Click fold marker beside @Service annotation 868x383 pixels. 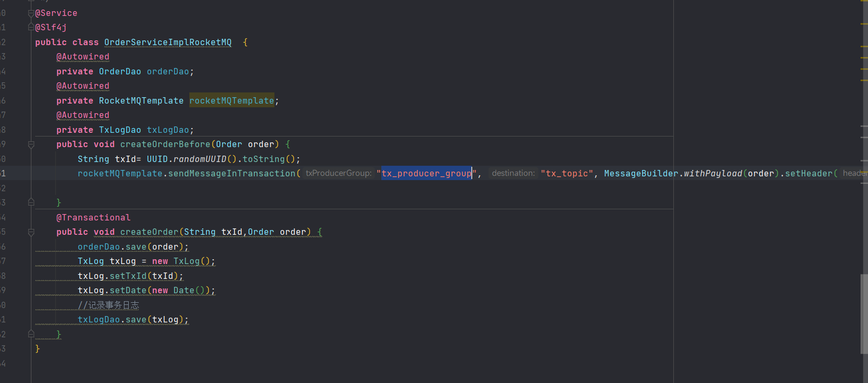tap(31, 13)
